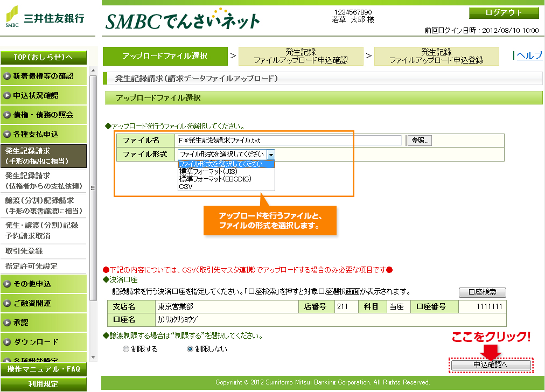Click account number 1111111

pyautogui.click(x=482, y=306)
